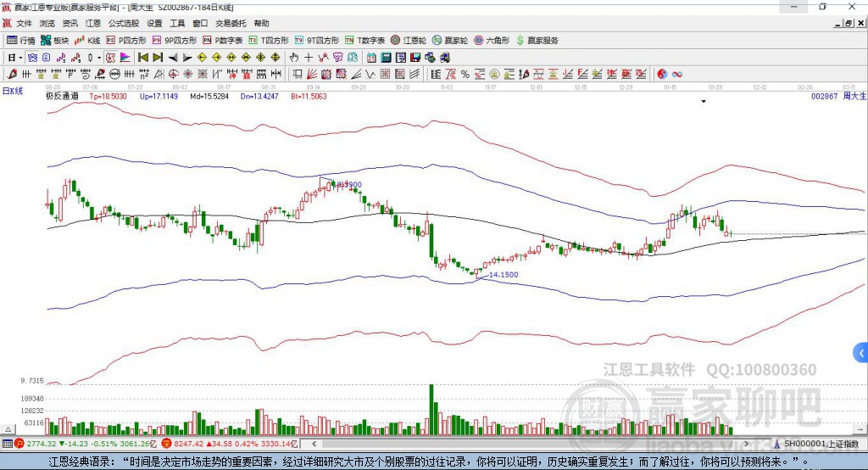Click the 沪 Shanghai index status icon
Viewport: 868px width, 470px height.
[19, 444]
